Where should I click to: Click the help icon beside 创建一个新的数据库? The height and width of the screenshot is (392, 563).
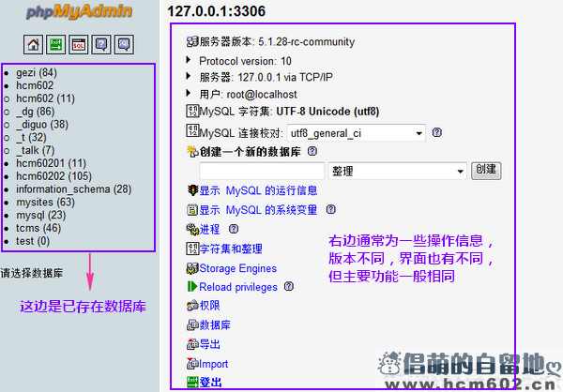coord(312,151)
